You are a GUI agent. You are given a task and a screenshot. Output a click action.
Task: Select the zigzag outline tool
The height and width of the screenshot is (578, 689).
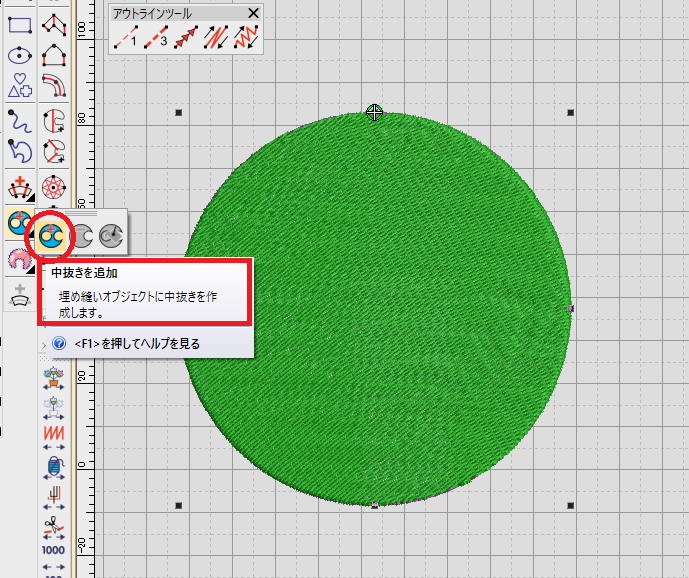click(246, 36)
